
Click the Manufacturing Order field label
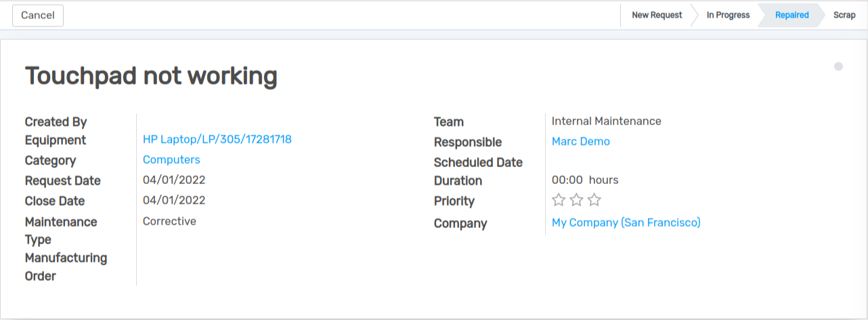pyautogui.click(x=66, y=267)
